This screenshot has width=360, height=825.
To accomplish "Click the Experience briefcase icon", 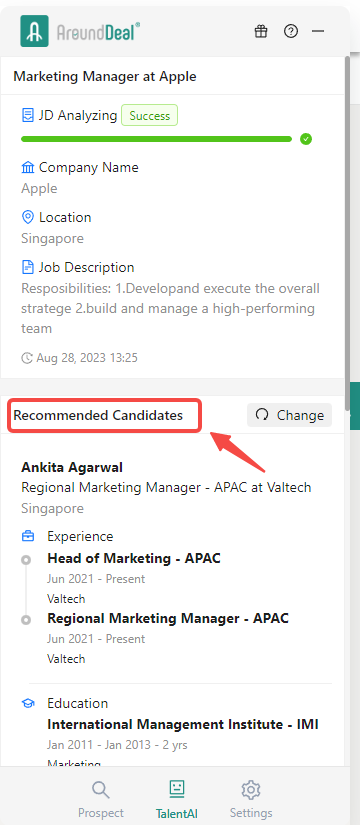I will click(x=28, y=536).
